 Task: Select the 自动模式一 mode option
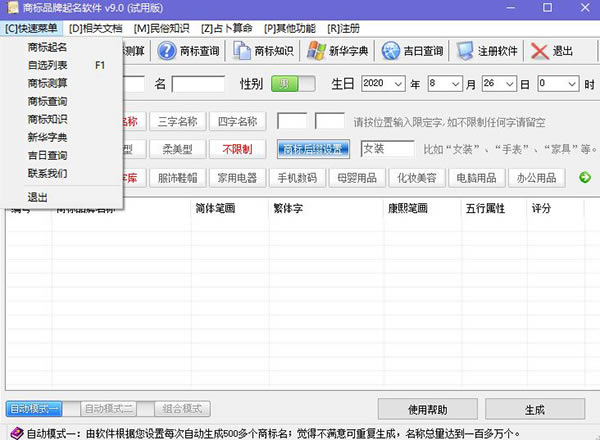(35, 409)
